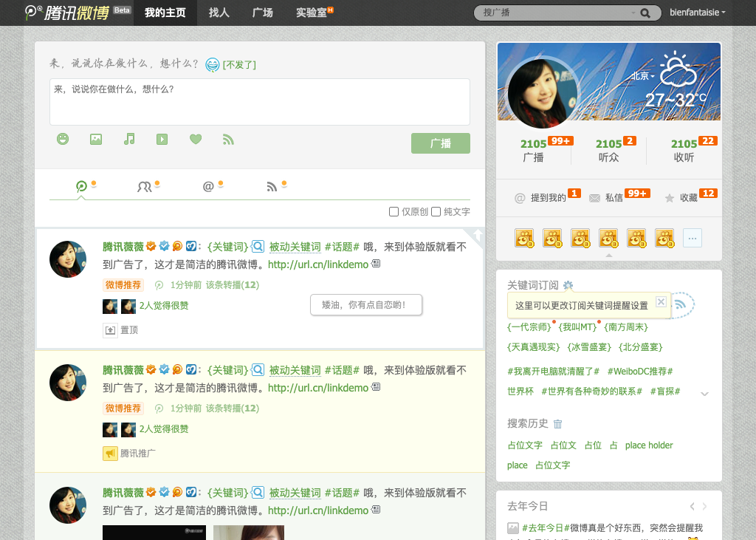The image size is (756, 540).
Task: Open the bienfantaisie account dropdown
Action: click(x=698, y=13)
